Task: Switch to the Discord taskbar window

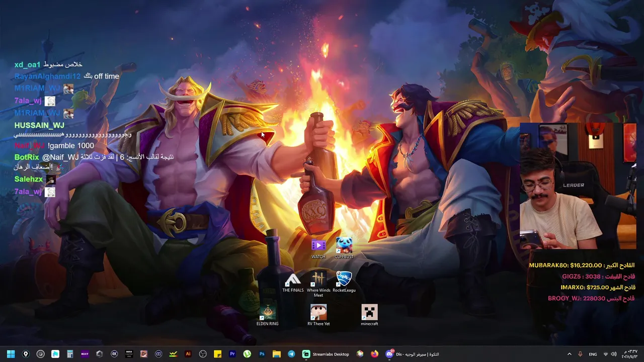Action: pos(413,354)
